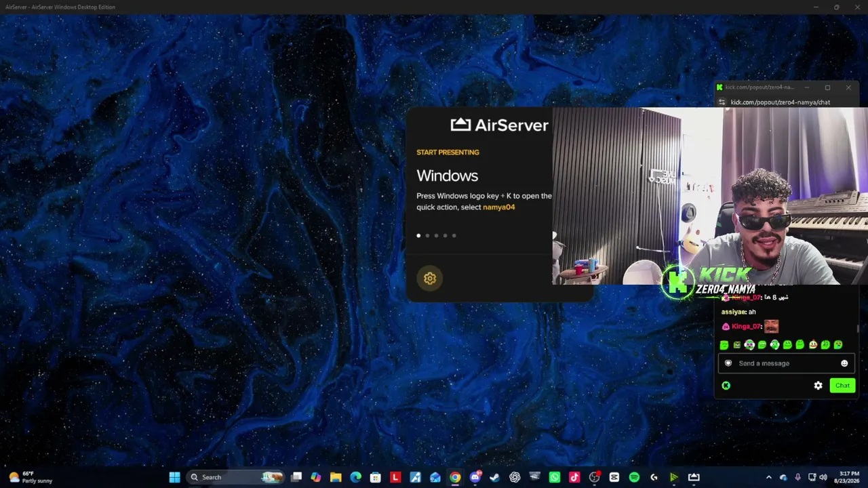The width and height of the screenshot is (868, 488).
Task: Click the Windows heading in AirServer
Action: point(447,176)
